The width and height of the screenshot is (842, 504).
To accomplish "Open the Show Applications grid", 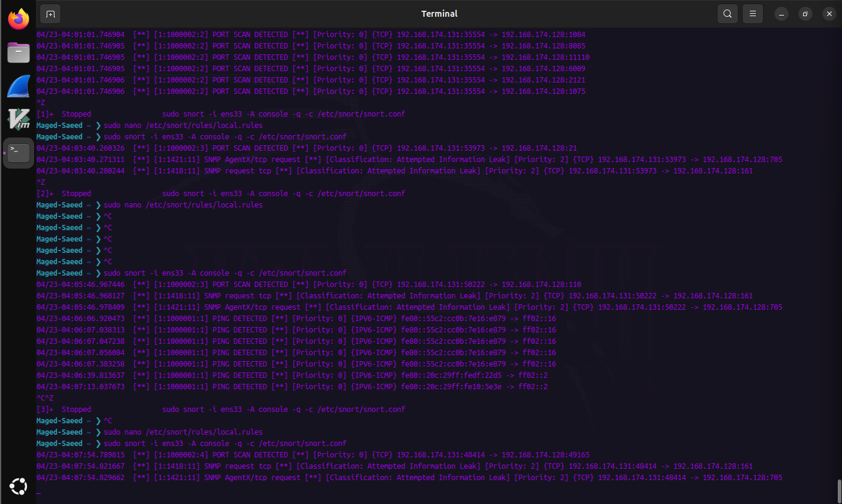I will [x=19, y=487].
